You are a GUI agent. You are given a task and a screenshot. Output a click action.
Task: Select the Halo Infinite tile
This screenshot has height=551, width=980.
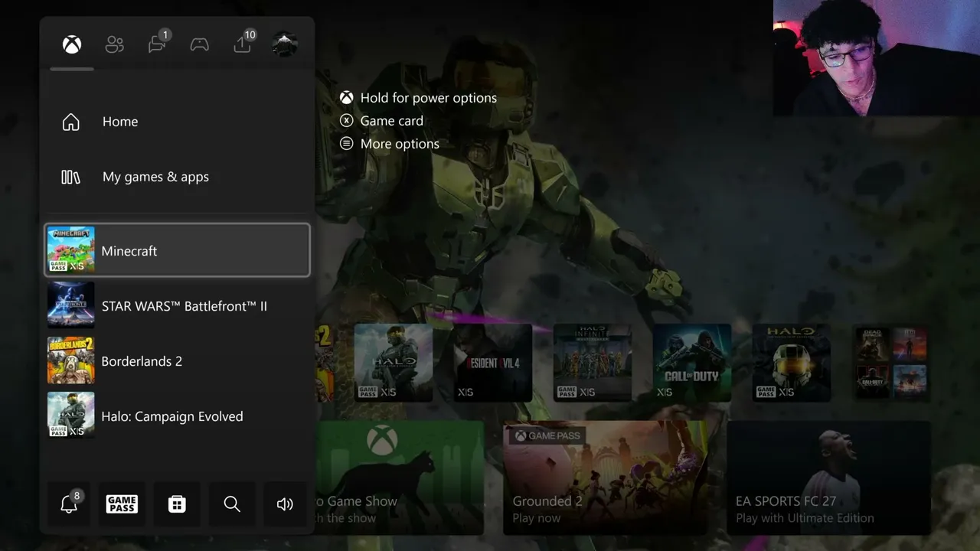pyautogui.click(x=593, y=363)
